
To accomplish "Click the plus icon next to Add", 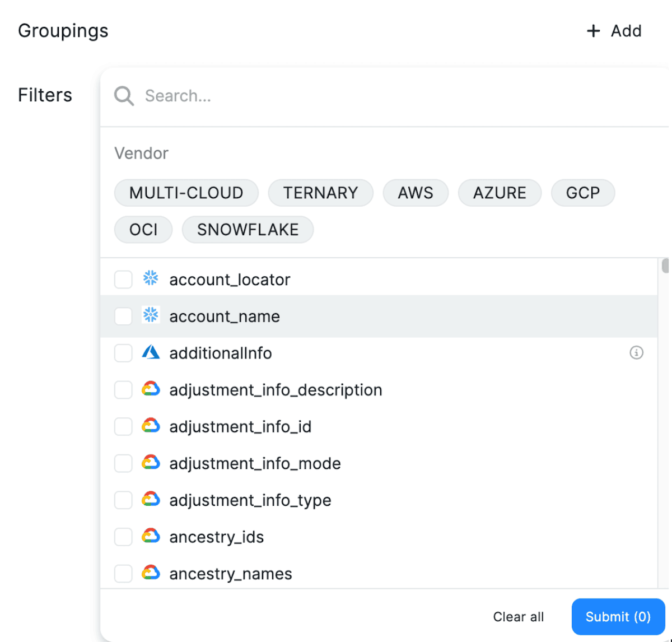I will tap(592, 31).
